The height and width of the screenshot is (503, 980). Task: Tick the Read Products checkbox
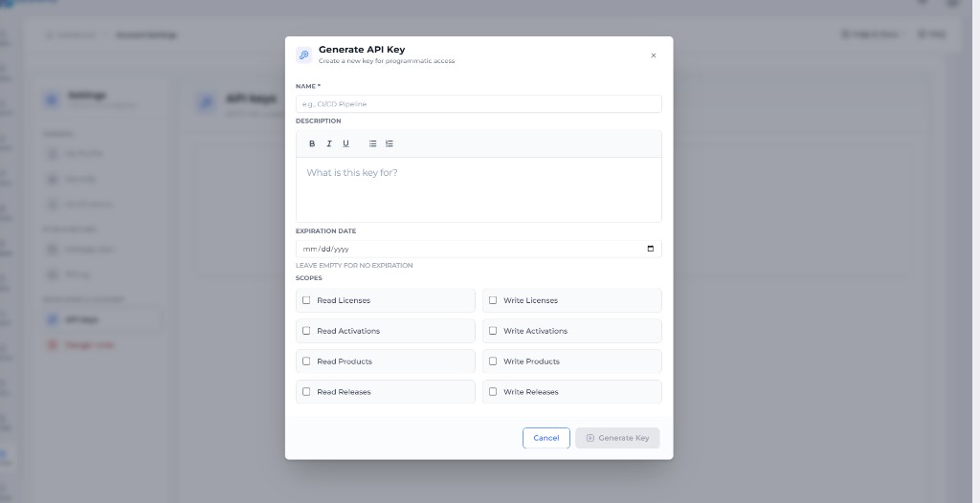[306, 361]
